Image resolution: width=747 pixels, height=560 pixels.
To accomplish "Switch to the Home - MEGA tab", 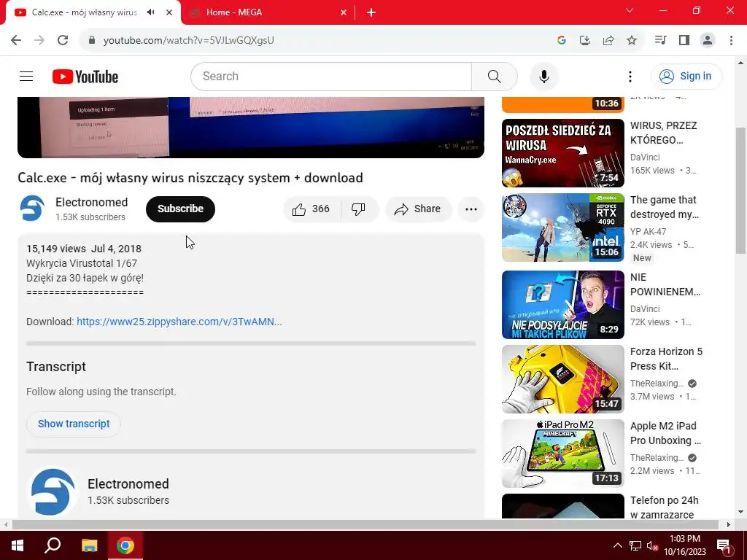I will 268,12.
